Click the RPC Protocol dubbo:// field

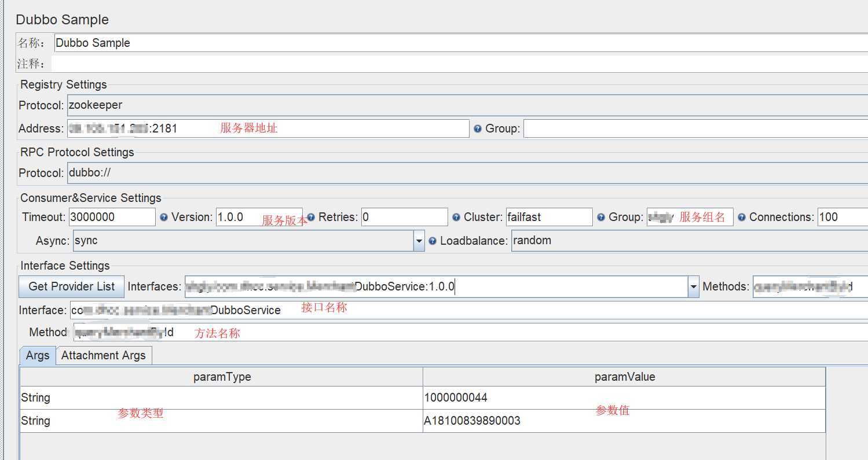467,172
